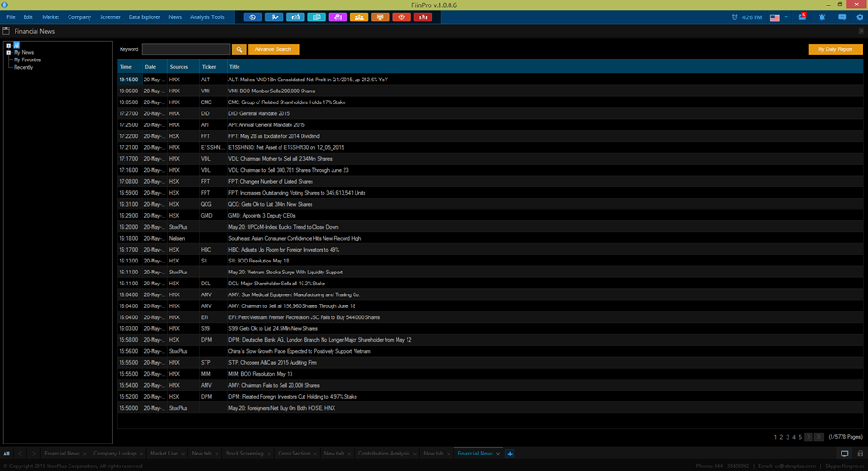The height and width of the screenshot is (471, 868).
Task: Open ALT consolidated net profit news row
Action: tap(490, 80)
